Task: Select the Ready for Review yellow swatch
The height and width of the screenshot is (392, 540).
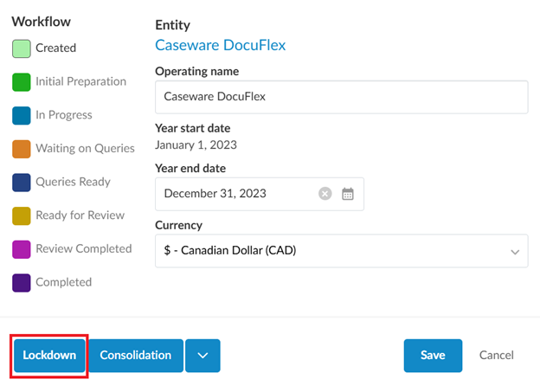Action: (22, 215)
